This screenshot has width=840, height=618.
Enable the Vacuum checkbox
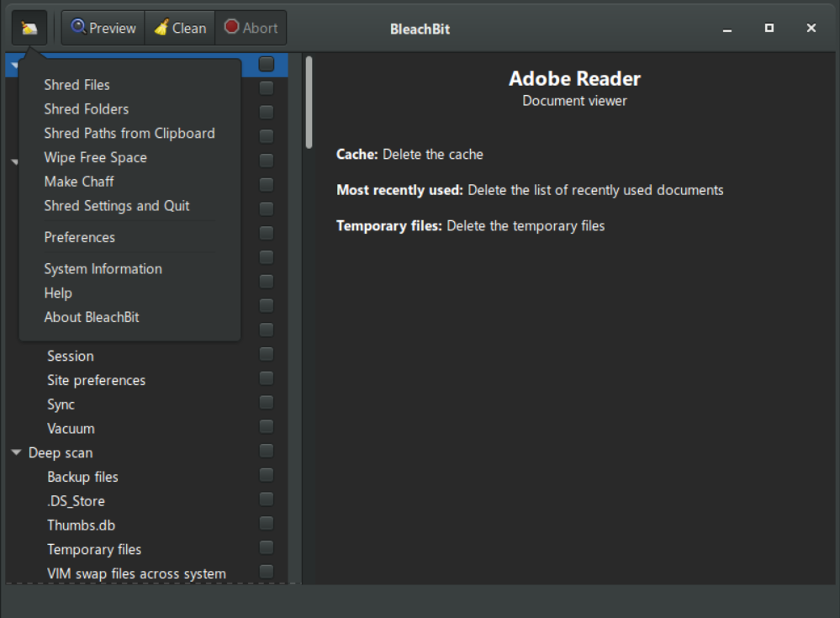(x=267, y=426)
